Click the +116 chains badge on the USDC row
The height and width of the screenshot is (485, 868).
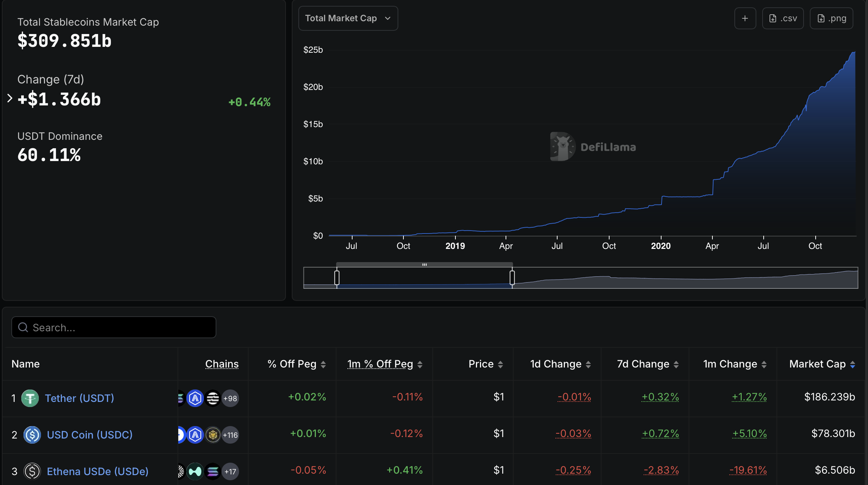pyautogui.click(x=230, y=435)
